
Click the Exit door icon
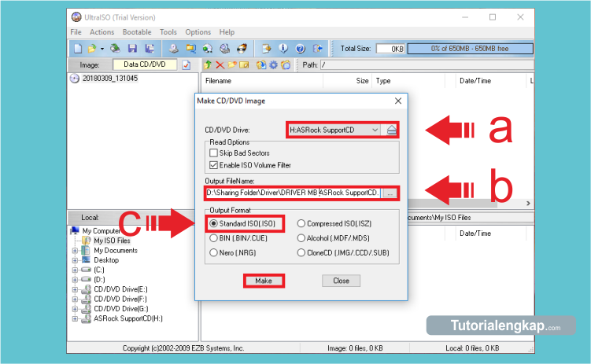point(317,48)
